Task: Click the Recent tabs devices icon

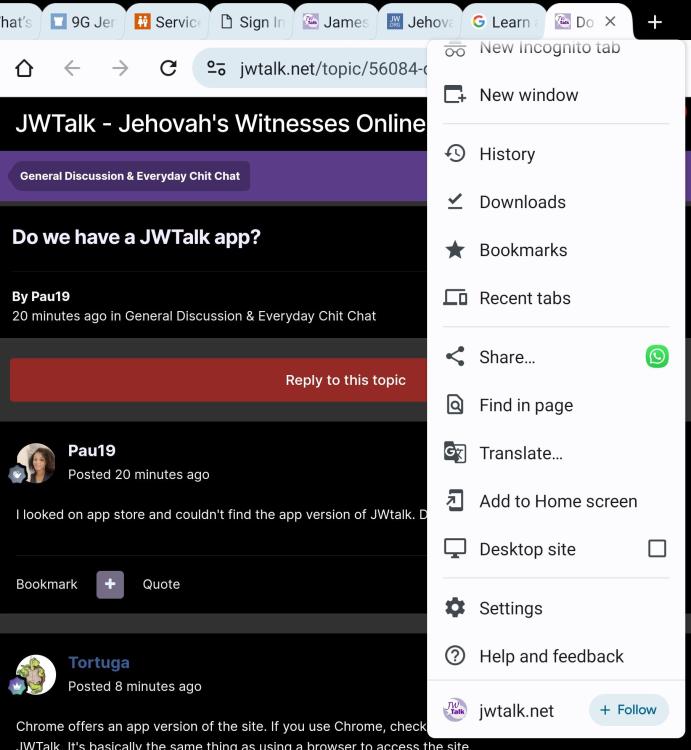Action: click(455, 298)
